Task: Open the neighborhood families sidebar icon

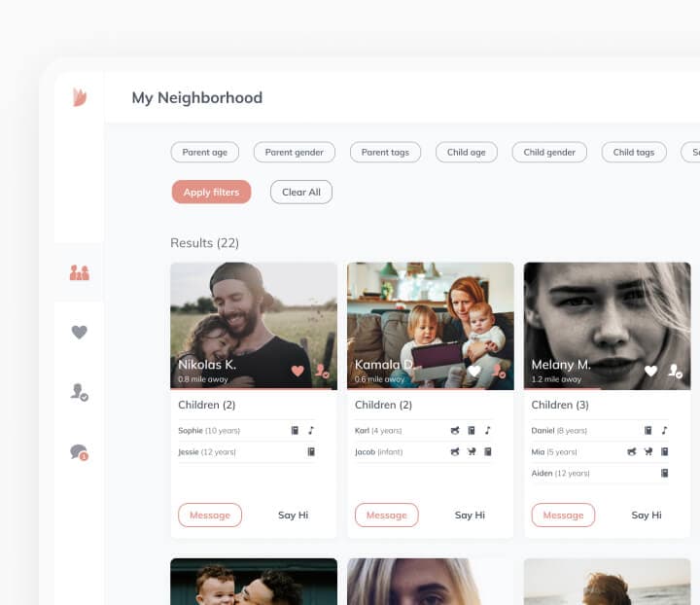Action: pyautogui.click(x=80, y=272)
